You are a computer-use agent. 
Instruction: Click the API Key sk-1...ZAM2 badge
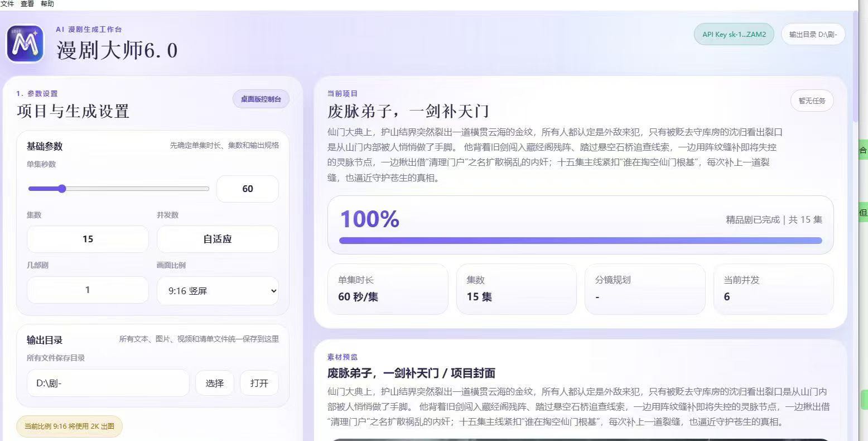[734, 34]
